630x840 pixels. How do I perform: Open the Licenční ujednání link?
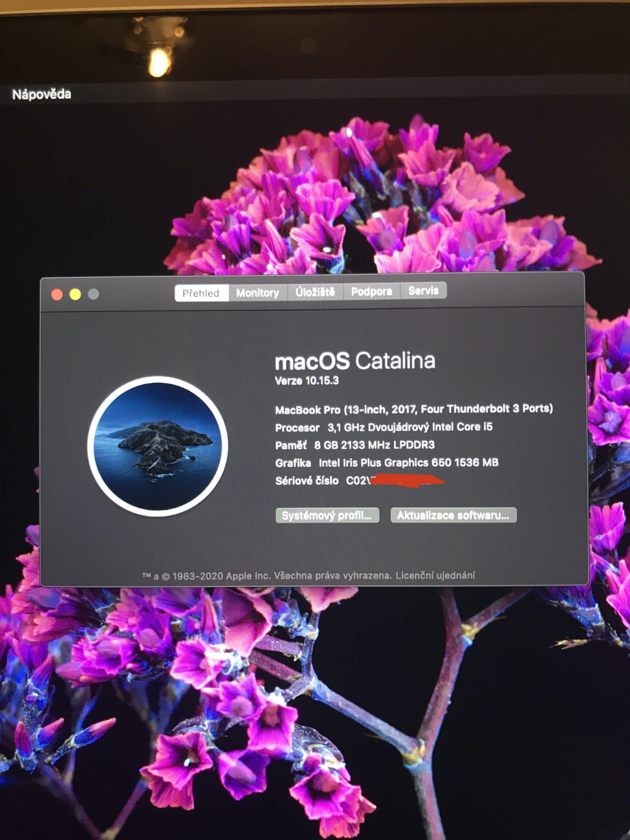pos(435,575)
